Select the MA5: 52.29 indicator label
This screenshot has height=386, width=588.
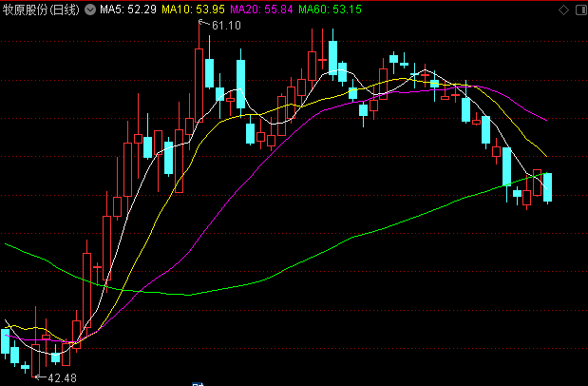point(127,10)
